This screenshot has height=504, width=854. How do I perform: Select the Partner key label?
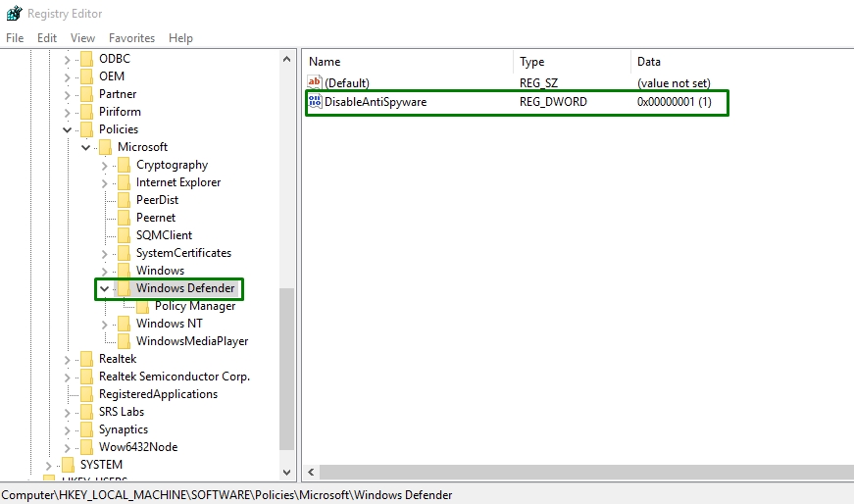point(118,94)
